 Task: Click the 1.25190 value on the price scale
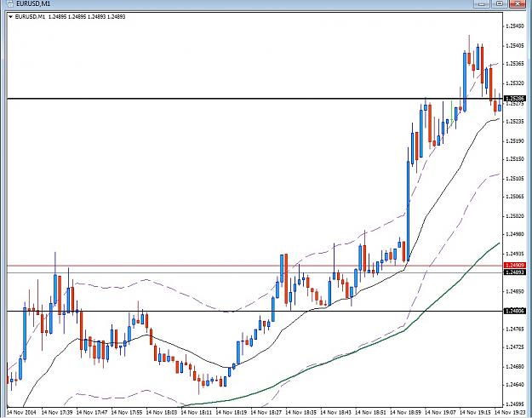pos(515,140)
